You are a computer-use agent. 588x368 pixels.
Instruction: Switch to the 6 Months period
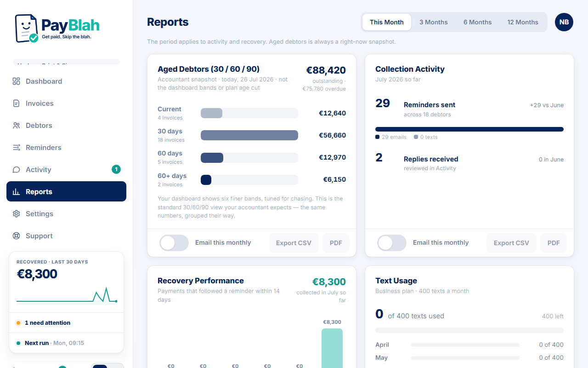click(x=478, y=22)
